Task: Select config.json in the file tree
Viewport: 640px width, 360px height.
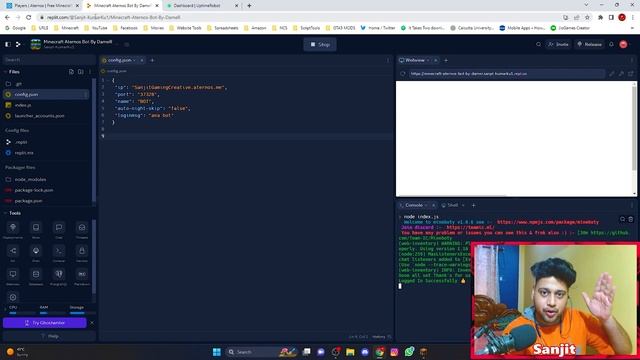Action: (46, 94)
